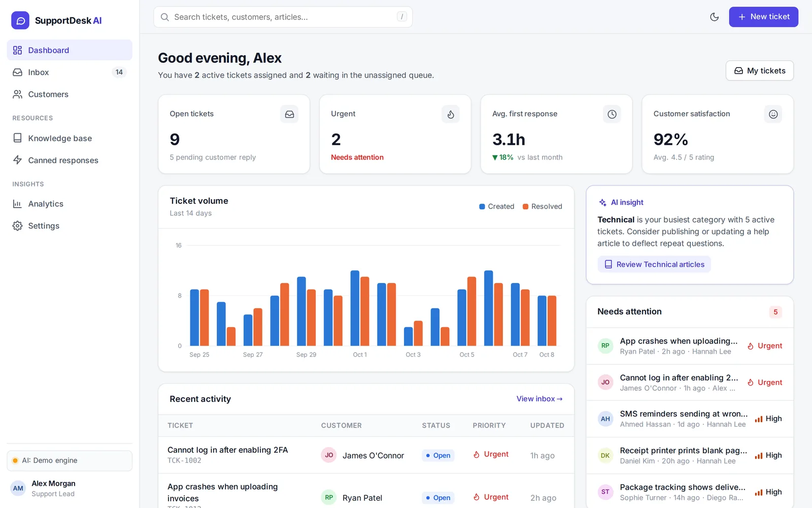Viewport: 812px width, 508px height.
Task: Go to Customers in the sidebar
Action: pyautogui.click(x=70, y=94)
